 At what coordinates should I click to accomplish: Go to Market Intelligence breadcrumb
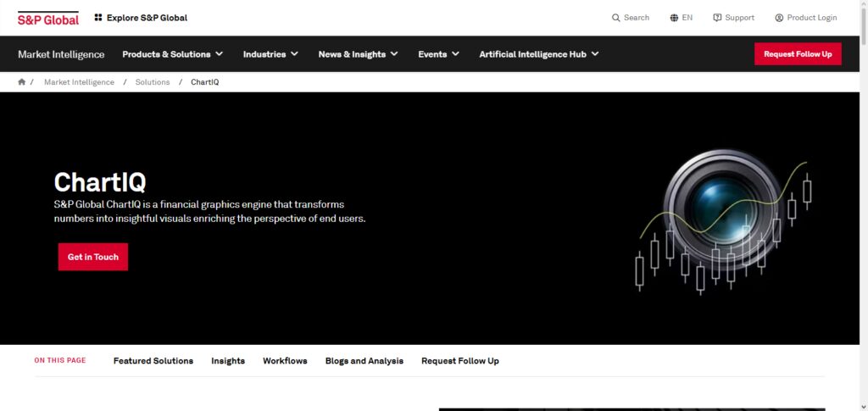[x=79, y=82]
